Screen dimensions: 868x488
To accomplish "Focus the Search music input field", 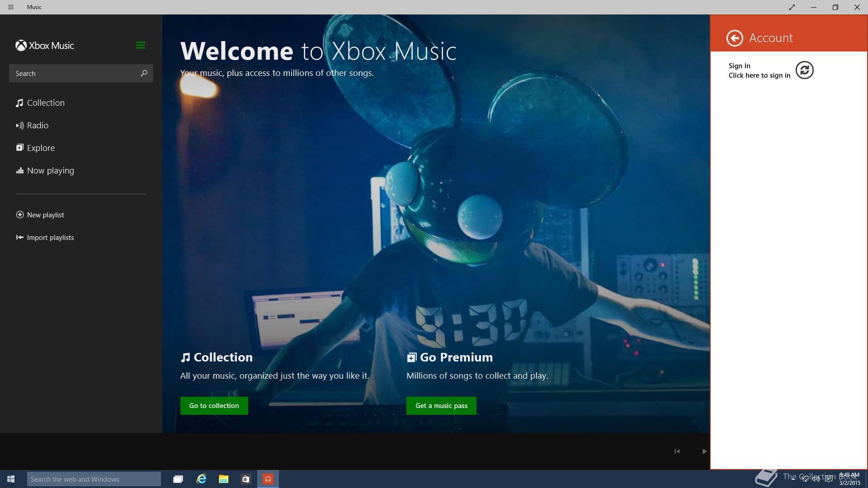I will (x=81, y=73).
